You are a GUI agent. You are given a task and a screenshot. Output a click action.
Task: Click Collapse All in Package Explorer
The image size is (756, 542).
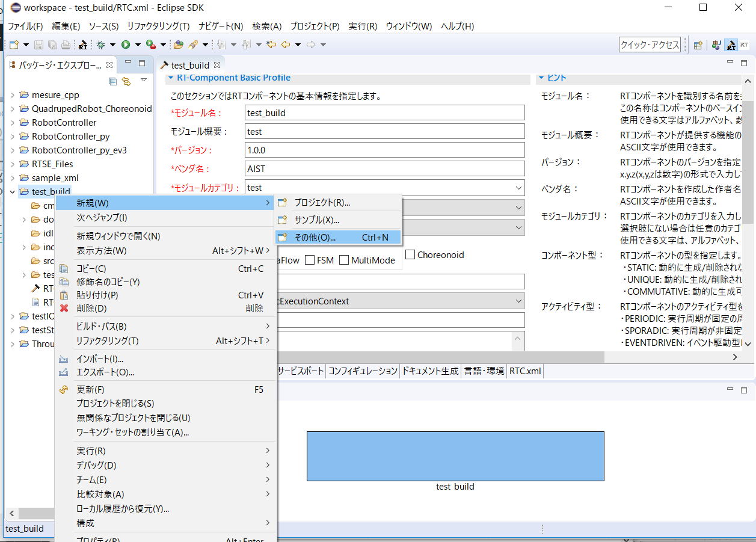(x=112, y=81)
